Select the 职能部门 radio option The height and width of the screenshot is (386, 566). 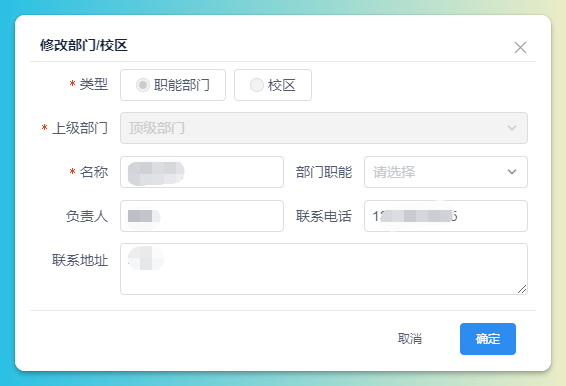[x=173, y=85]
